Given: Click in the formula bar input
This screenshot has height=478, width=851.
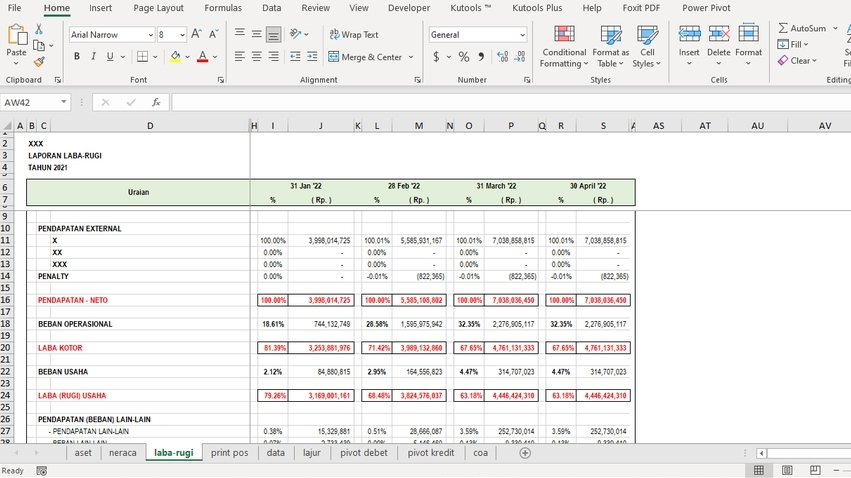Looking at the screenshot, I should coord(510,102).
